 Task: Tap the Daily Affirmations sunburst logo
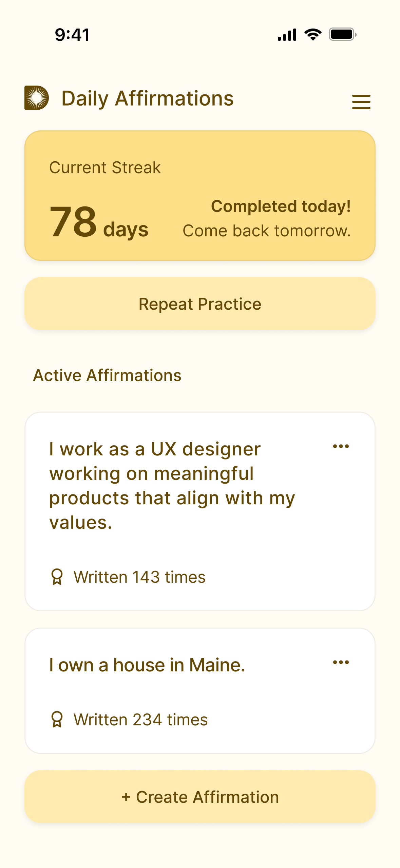pyautogui.click(x=37, y=98)
